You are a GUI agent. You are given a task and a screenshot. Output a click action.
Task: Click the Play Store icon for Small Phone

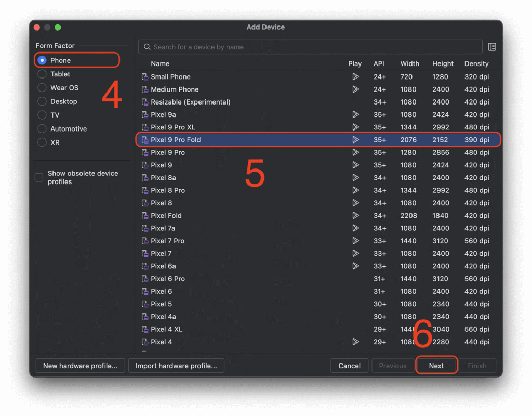click(355, 76)
